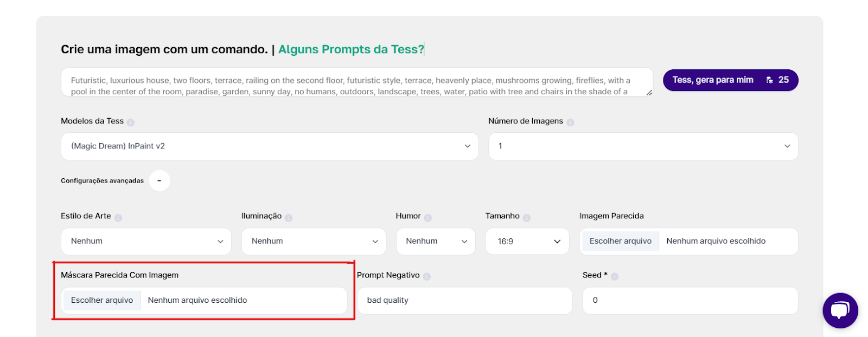Expand the Número de Imagens dropdown

click(643, 146)
